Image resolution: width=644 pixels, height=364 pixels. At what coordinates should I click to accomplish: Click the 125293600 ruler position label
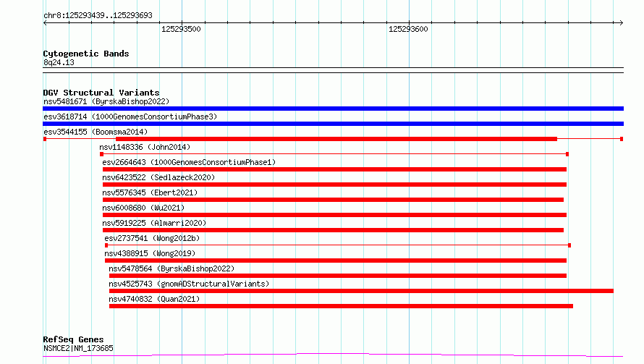coord(408,29)
